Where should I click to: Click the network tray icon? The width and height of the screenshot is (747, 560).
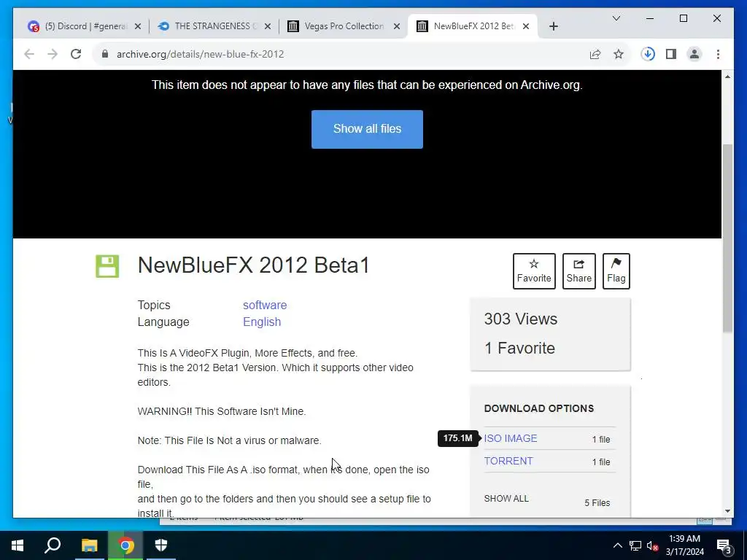635,545
